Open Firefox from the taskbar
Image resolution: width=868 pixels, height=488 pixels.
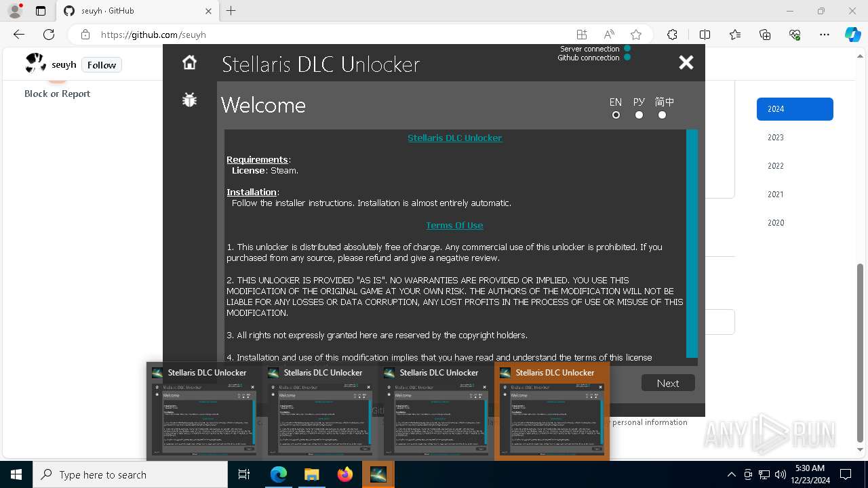345,474
